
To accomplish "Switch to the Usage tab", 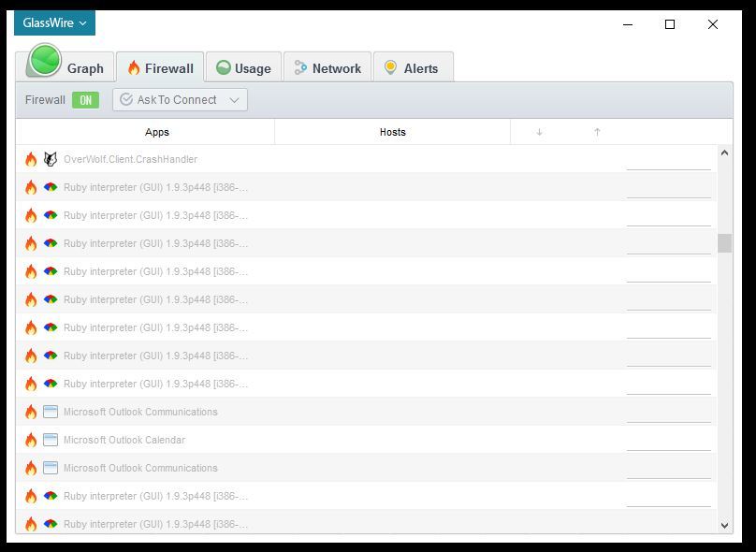I will [x=243, y=68].
